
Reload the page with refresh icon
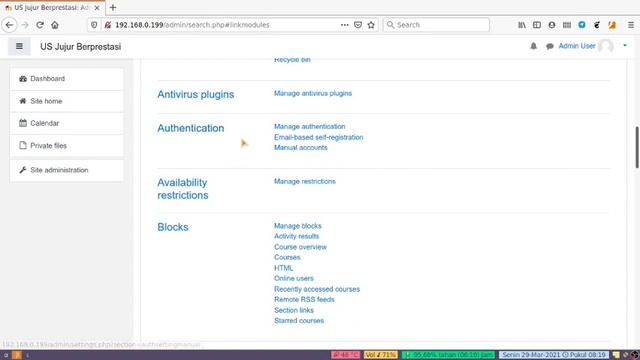point(40,25)
